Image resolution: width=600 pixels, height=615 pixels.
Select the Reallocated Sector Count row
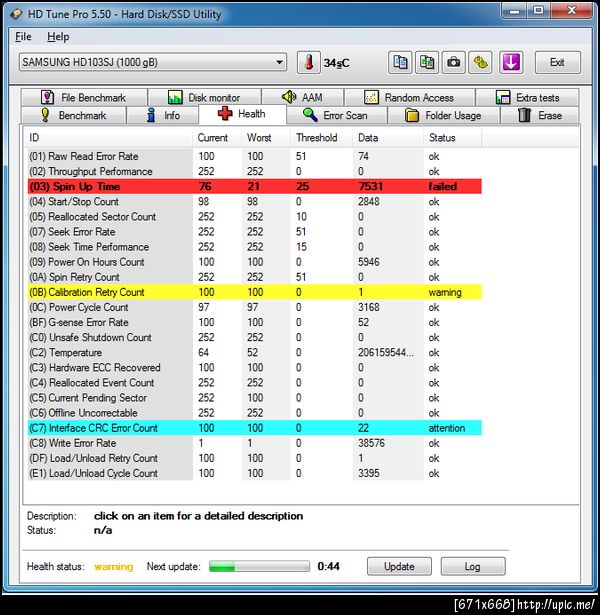[255, 217]
